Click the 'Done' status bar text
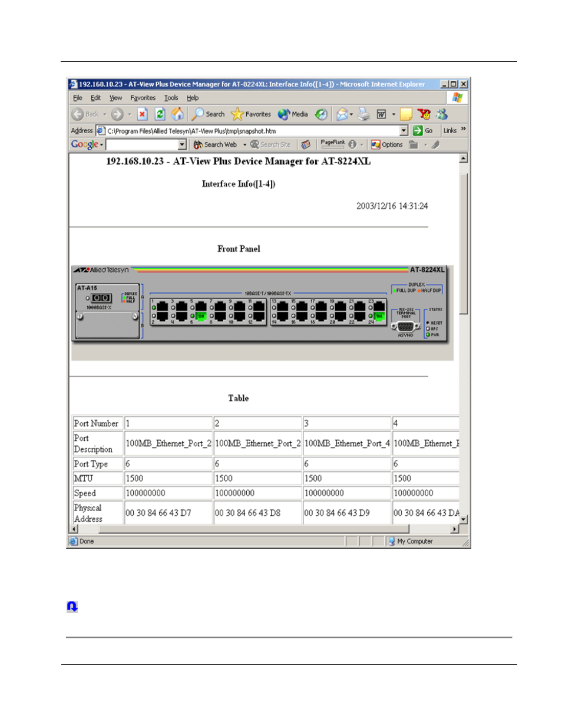The width and height of the screenshot is (562, 728). coord(87,541)
